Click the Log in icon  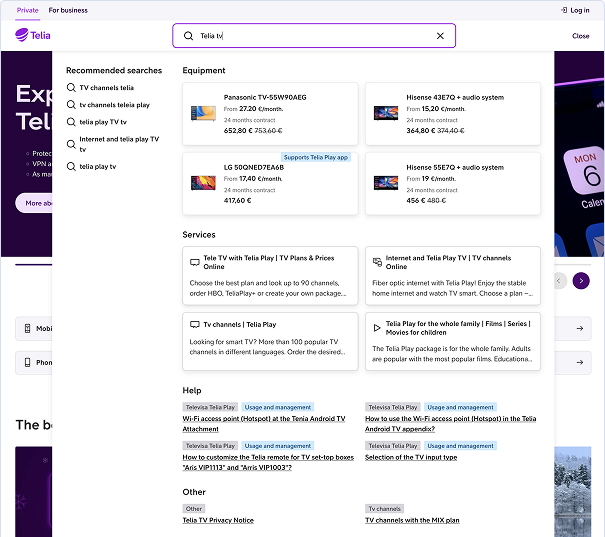[564, 10]
